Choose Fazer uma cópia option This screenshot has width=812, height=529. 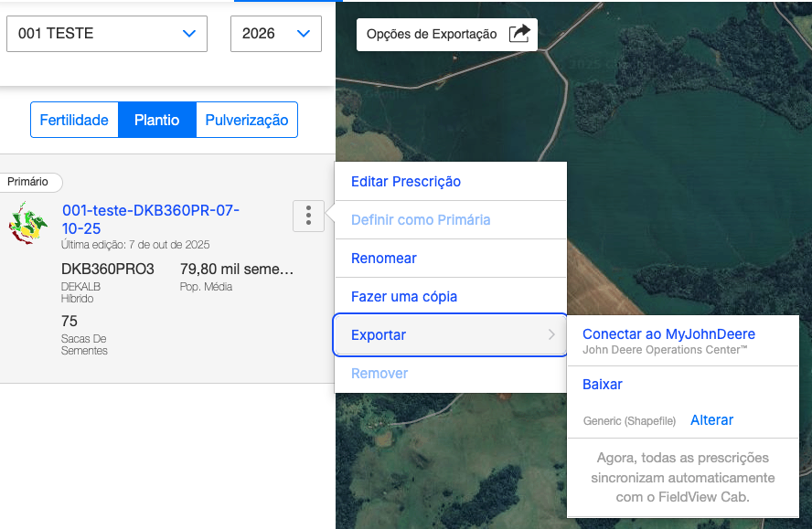point(404,297)
